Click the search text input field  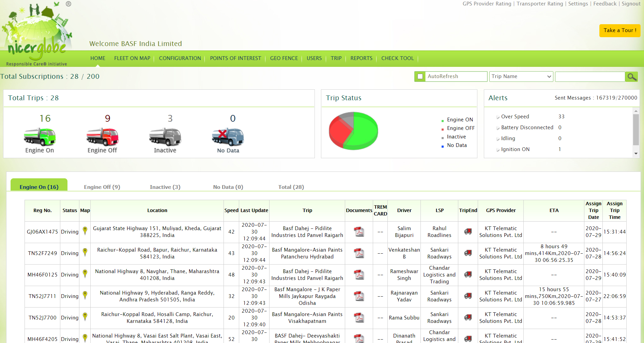pos(590,77)
